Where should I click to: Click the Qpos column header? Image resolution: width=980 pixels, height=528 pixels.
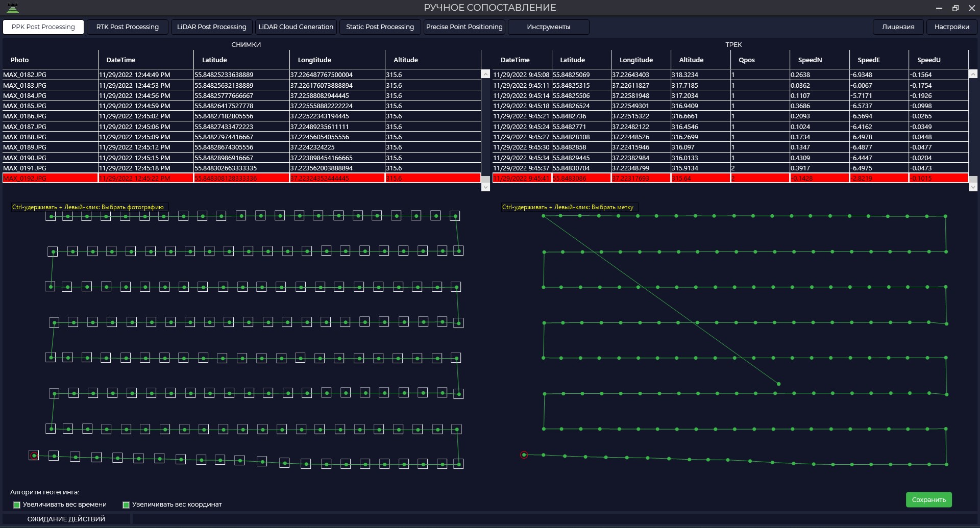pyautogui.click(x=747, y=60)
